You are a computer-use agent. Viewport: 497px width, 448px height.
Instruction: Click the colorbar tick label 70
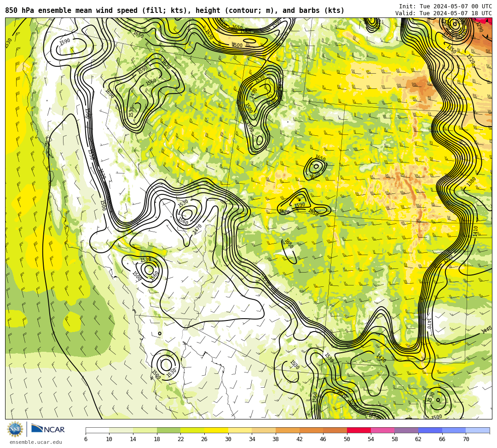[x=466, y=439]
